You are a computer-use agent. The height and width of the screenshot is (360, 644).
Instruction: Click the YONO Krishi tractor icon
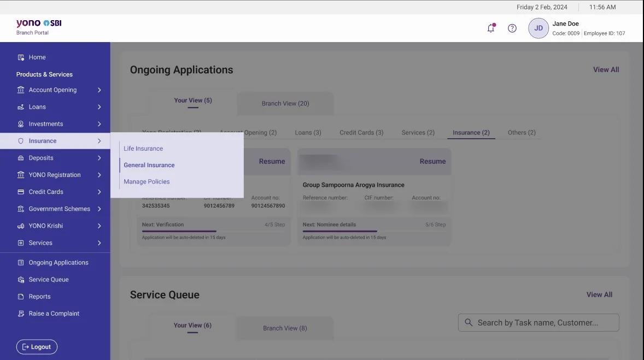click(21, 226)
